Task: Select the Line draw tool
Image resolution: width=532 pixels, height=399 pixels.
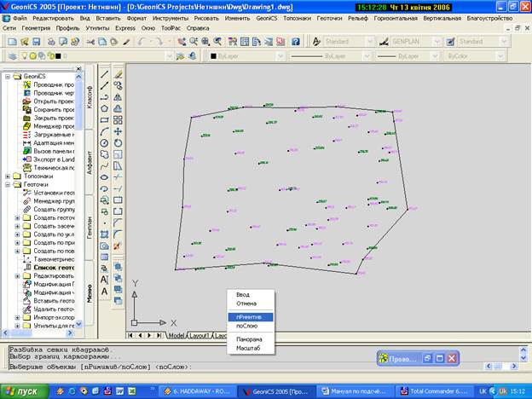Action: [105, 74]
